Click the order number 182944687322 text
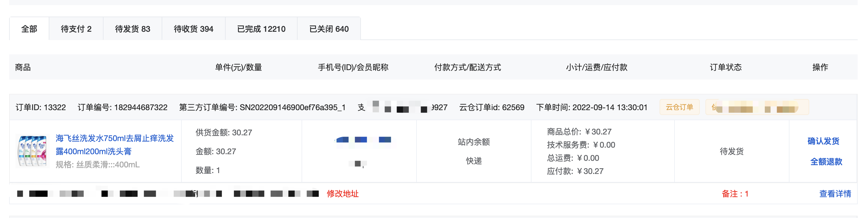This screenshot has width=868, height=218. (140, 107)
